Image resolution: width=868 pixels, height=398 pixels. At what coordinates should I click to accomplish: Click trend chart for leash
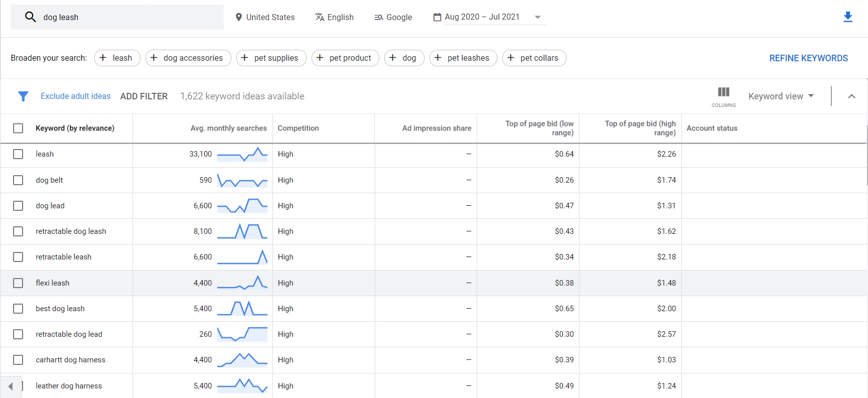click(242, 154)
